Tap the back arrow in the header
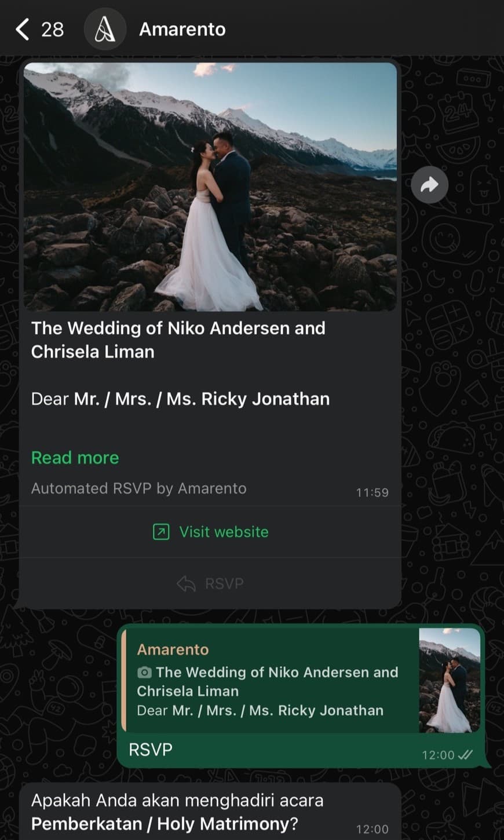The width and height of the screenshot is (504, 840). point(22,29)
